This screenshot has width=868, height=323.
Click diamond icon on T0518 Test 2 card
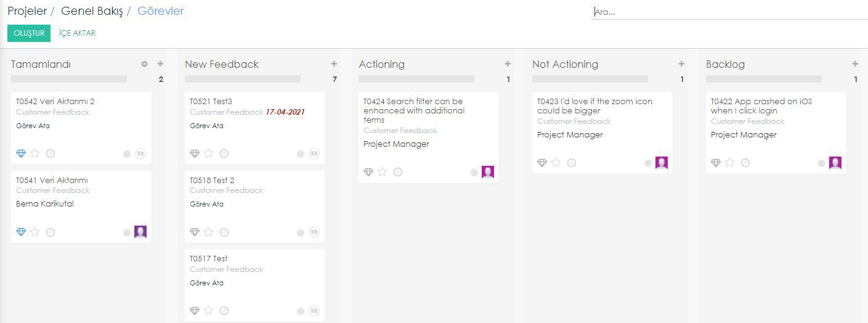[x=195, y=232]
